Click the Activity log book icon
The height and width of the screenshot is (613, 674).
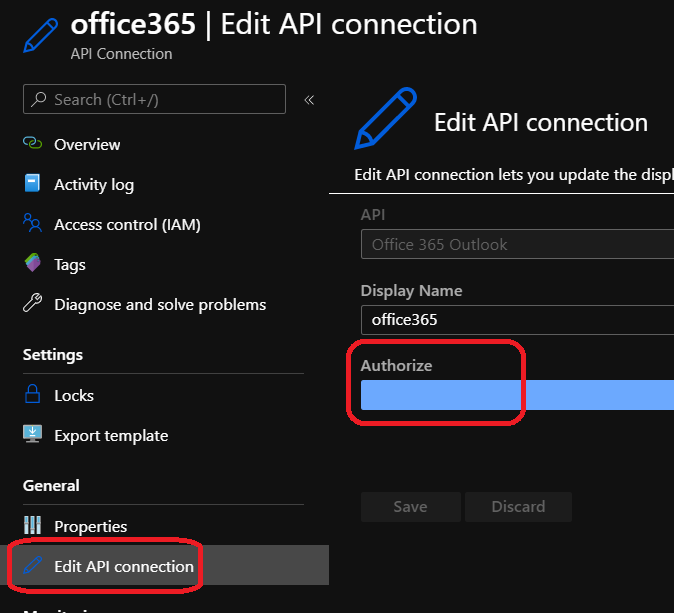coord(33,184)
